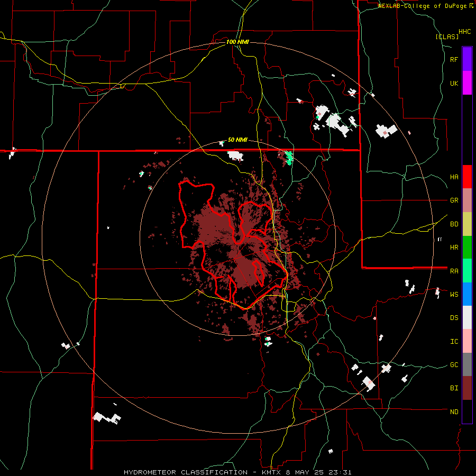Click the 50 NMI range ring label
This screenshot has height=476, width=476.
pos(237,140)
